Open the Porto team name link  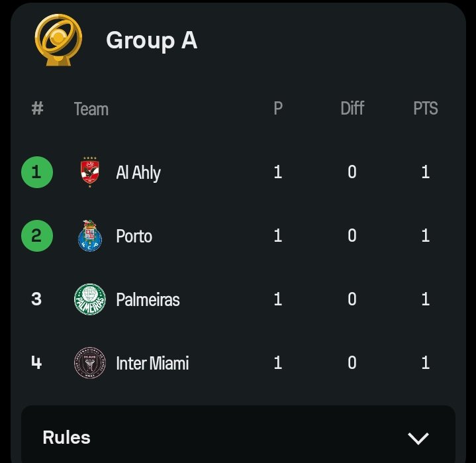pos(134,236)
